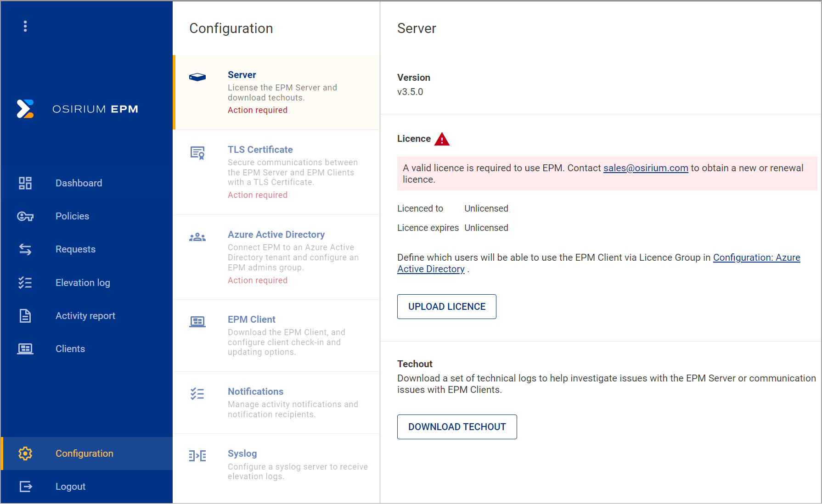Click the Techout heading
Screen dimensions: 822x504
[x=415, y=364]
